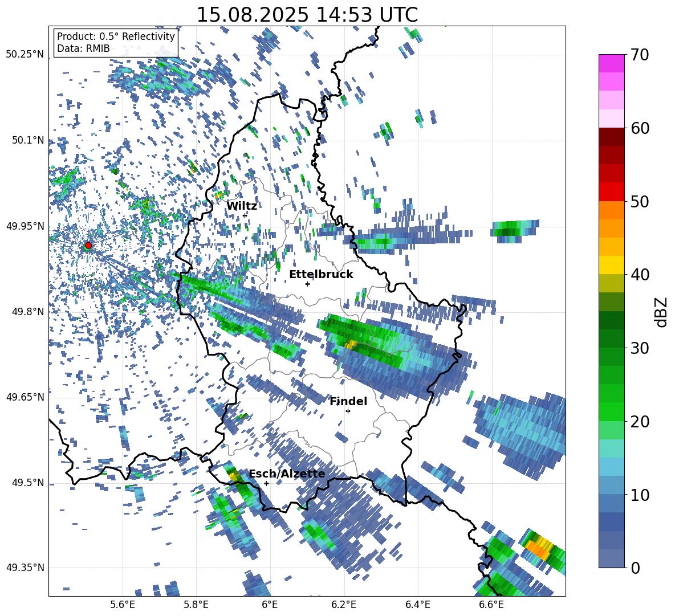
Task: Click the cross marker below Esch/Alzette
Action: click(x=266, y=483)
